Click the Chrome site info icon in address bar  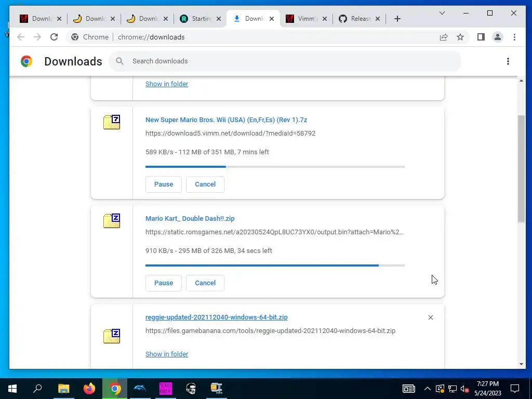click(75, 37)
